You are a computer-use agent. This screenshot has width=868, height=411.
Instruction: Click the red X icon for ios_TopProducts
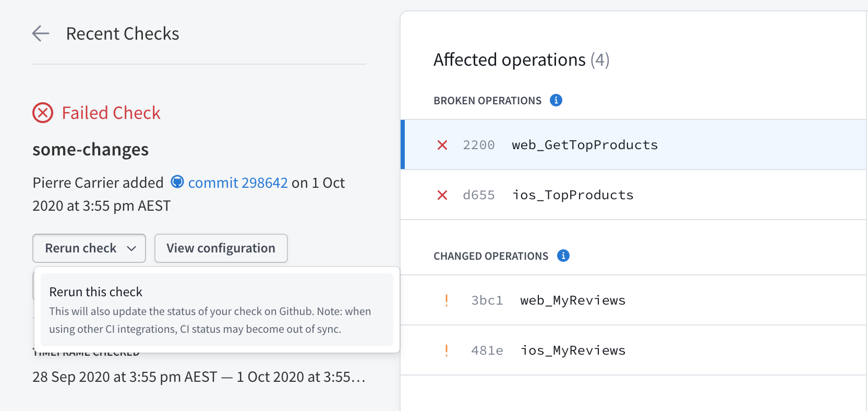coord(442,195)
